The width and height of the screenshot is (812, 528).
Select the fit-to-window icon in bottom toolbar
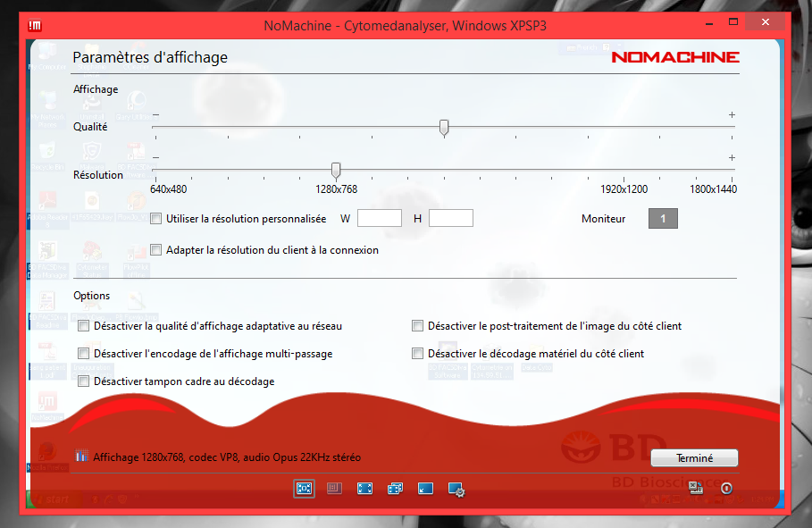click(x=304, y=489)
